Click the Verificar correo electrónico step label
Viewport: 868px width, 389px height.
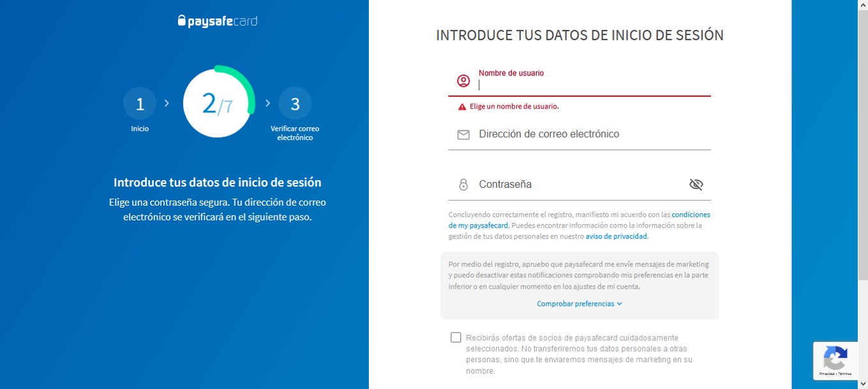pos(295,133)
